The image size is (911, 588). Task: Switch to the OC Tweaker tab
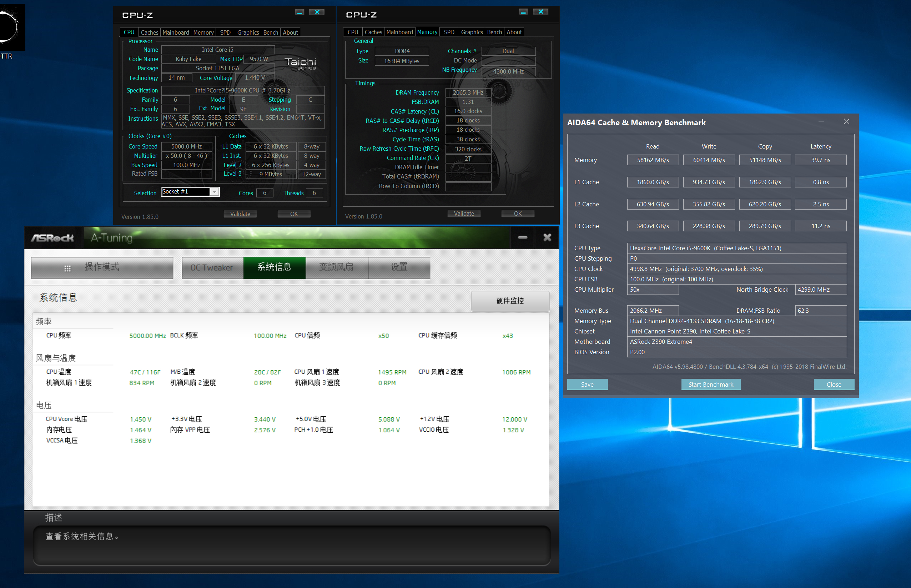pyautogui.click(x=212, y=268)
